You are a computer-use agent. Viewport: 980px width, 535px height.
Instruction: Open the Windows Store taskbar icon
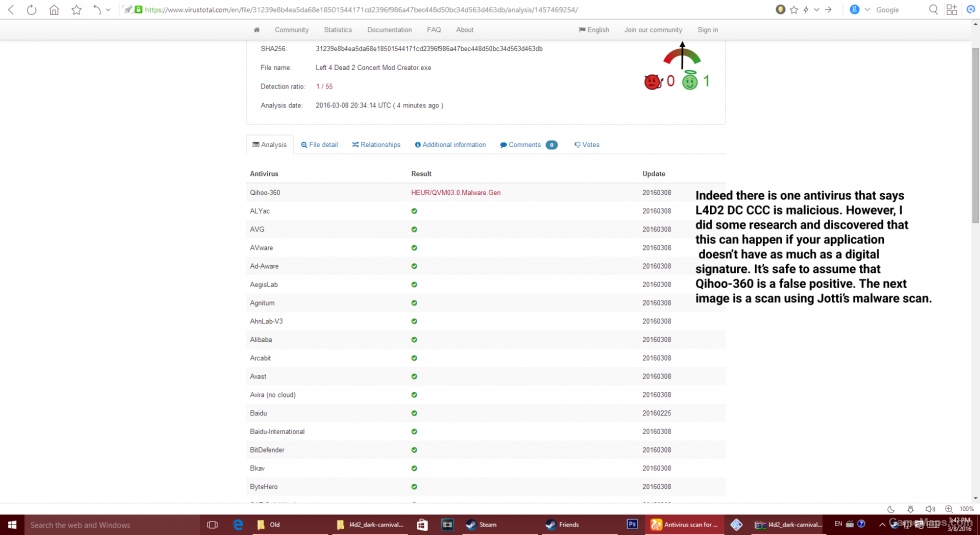click(x=422, y=525)
